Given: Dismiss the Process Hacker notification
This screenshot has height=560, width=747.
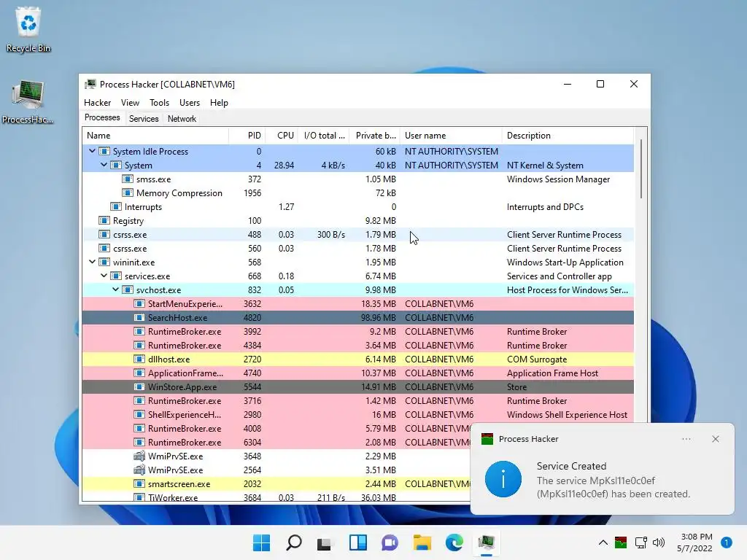Looking at the screenshot, I should 716,439.
